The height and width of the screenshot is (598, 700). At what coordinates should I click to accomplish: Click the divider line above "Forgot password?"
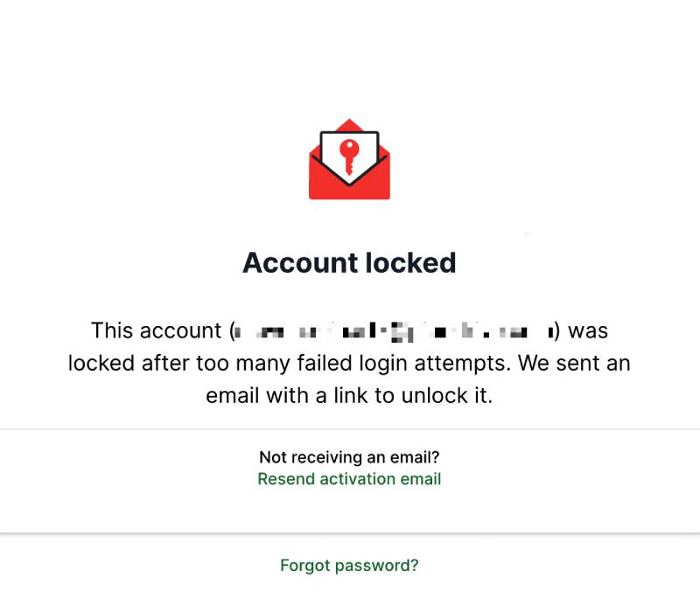349,532
